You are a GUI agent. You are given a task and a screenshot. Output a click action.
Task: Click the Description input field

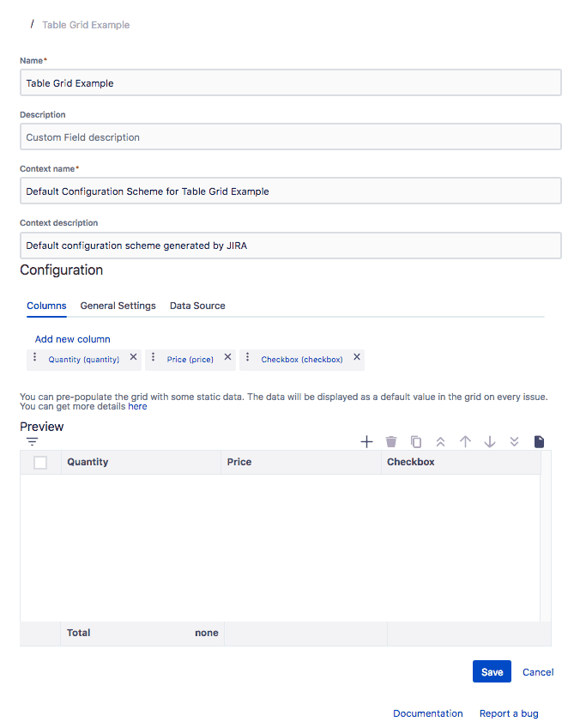[x=290, y=137]
